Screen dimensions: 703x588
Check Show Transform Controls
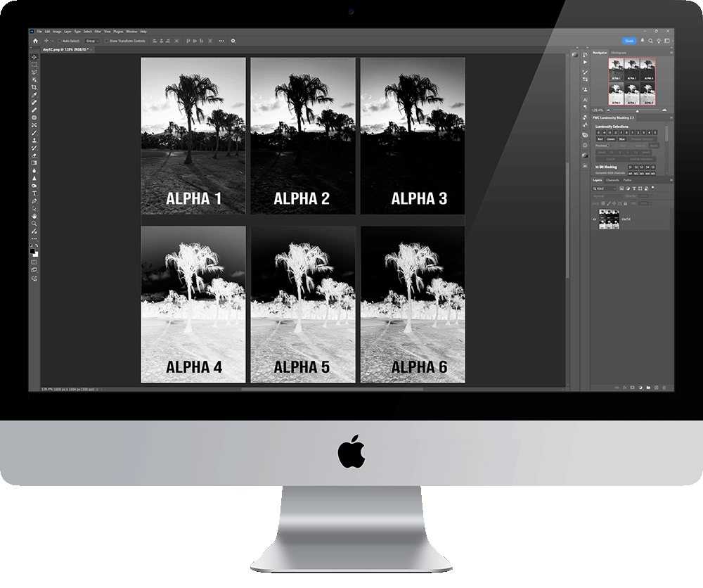point(106,41)
